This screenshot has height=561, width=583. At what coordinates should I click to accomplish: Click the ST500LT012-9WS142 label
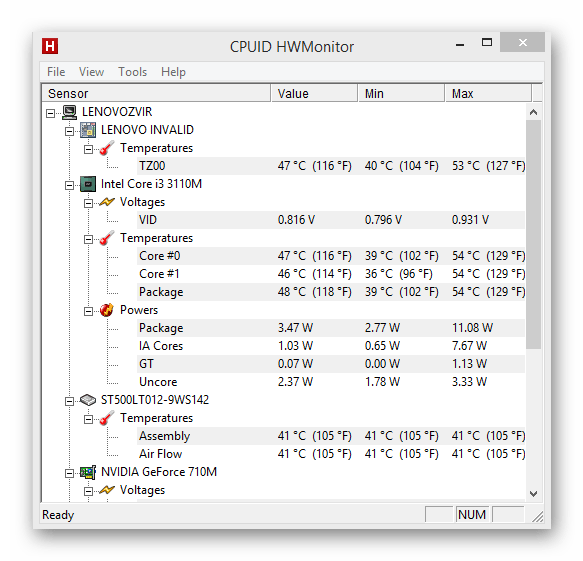tap(155, 400)
